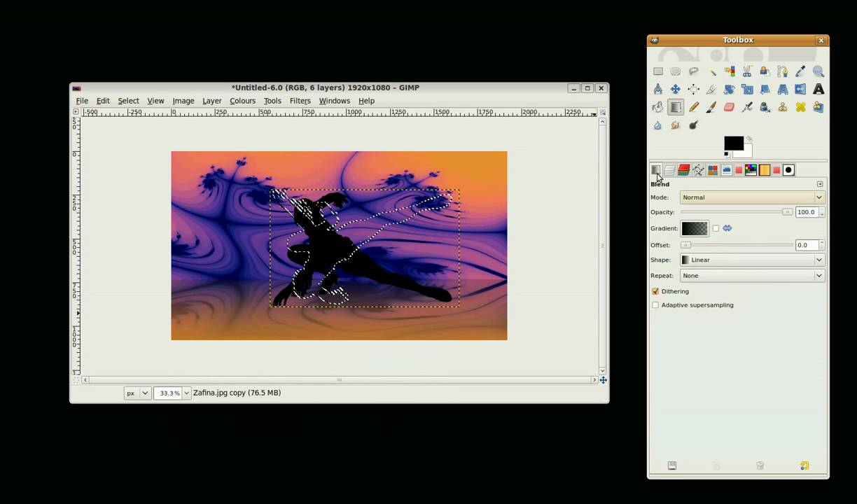Open the Mode dropdown showing Normal
Image resolution: width=857 pixels, height=504 pixels.
pyautogui.click(x=752, y=197)
